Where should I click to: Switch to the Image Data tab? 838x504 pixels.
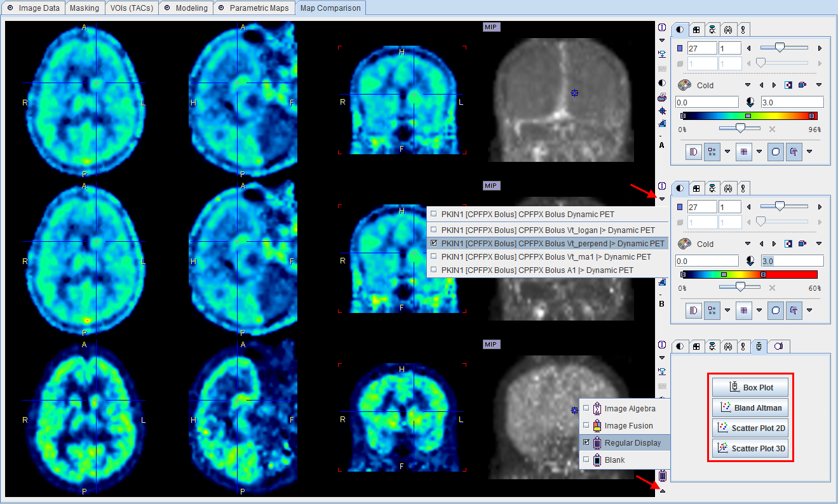coord(33,8)
